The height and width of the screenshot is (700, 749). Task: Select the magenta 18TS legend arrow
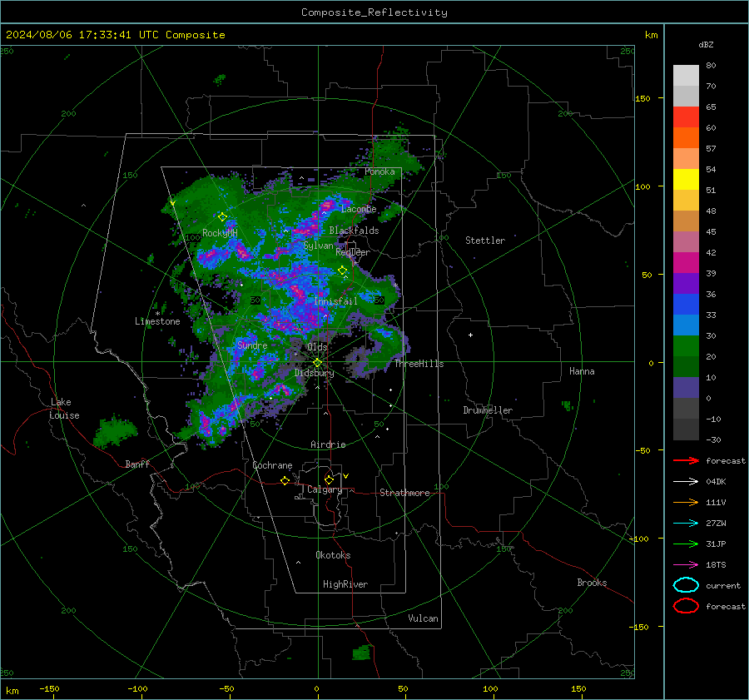click(x=686, y=565)
